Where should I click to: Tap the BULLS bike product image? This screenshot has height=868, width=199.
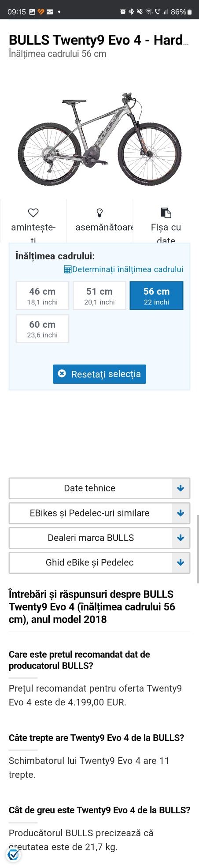(x=99, y=139)
